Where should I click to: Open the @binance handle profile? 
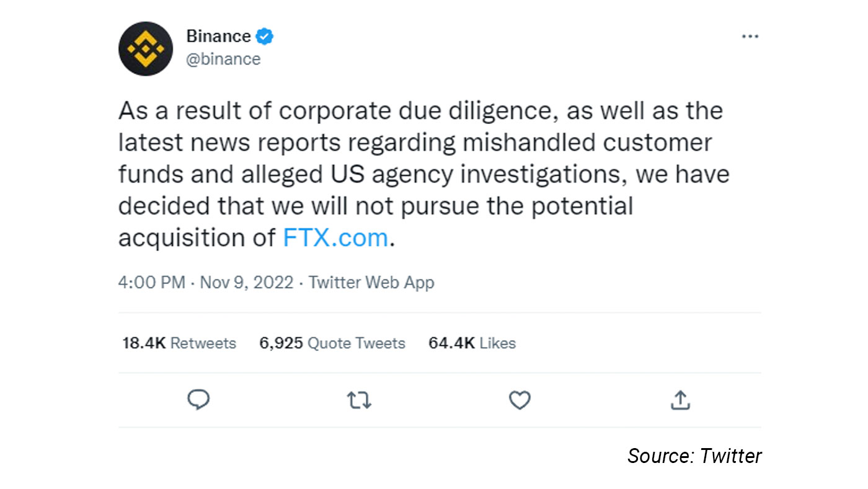click(223, 59)
